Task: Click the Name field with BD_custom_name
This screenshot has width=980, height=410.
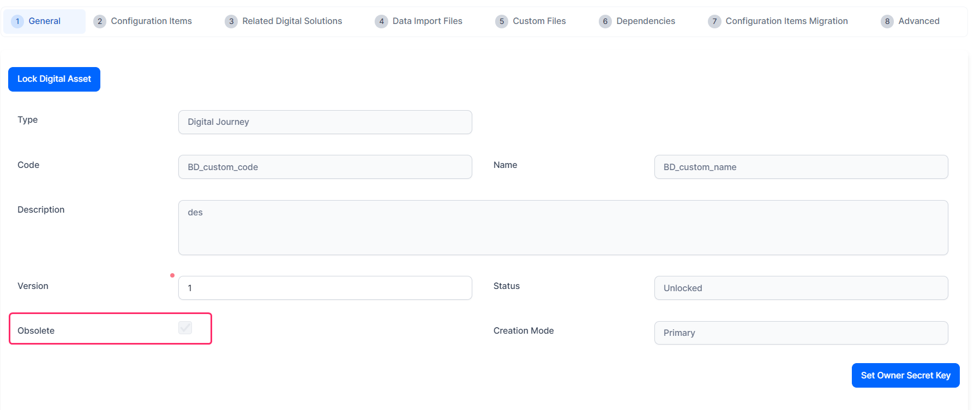Action: pyautogui.click(x=801, y=167)
